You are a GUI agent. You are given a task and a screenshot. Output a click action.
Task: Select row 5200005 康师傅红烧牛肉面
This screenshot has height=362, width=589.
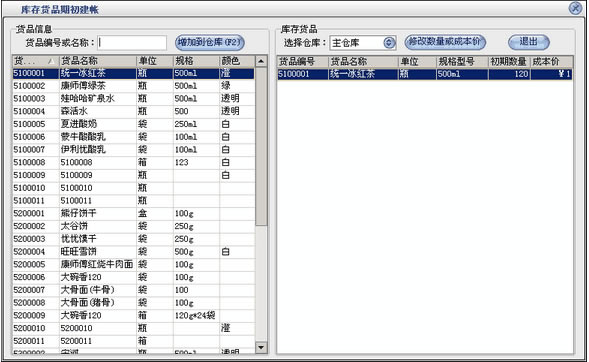tap(133, 265)
